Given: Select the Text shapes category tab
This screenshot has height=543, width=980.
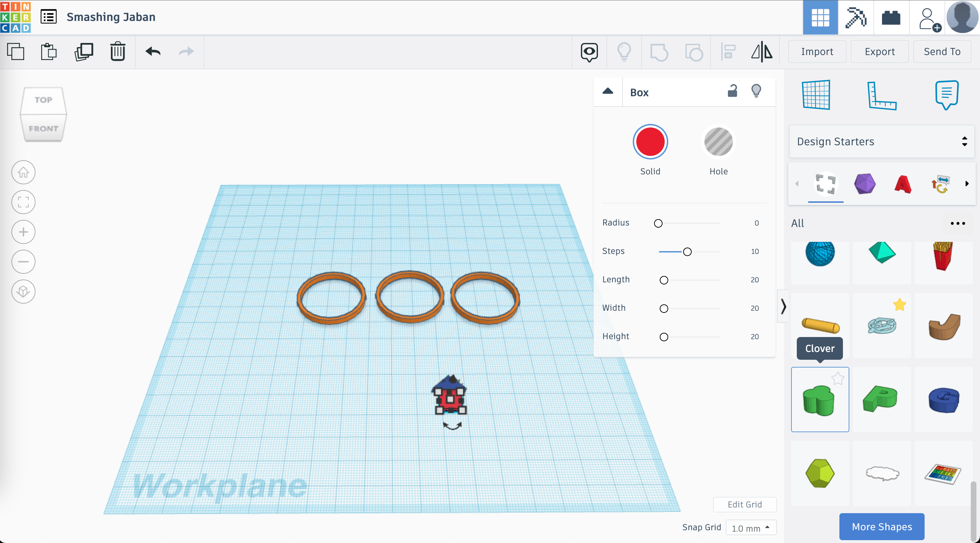Looking at the screenshot, I should (902, 184).
